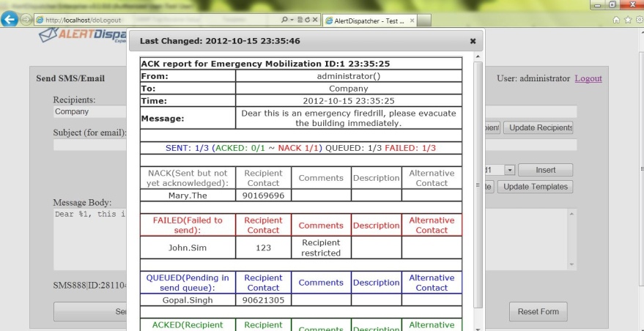This screenshot has height=331, width=644.
Task: Click the ACK report title row
Action: point(301,64)
